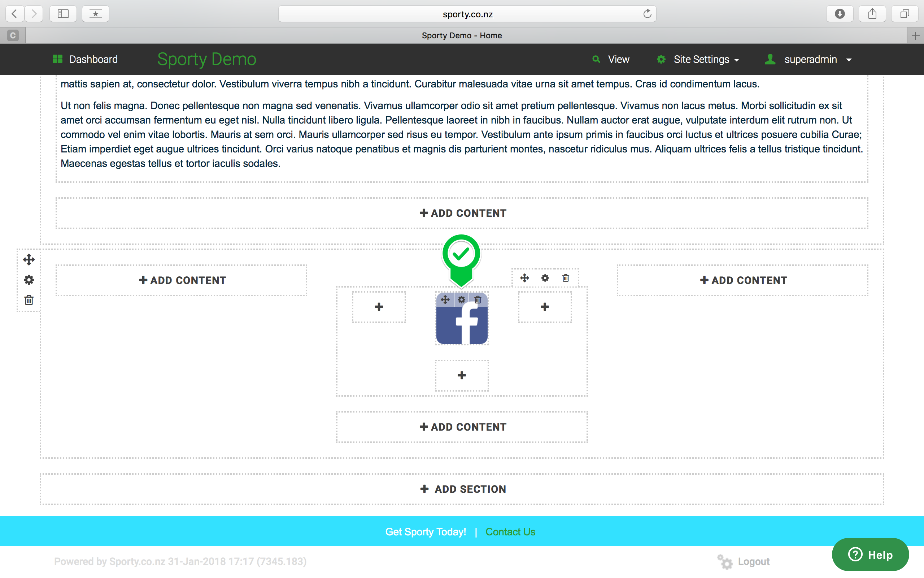Click ADD CONTENT in the left column

click(181, 280)
